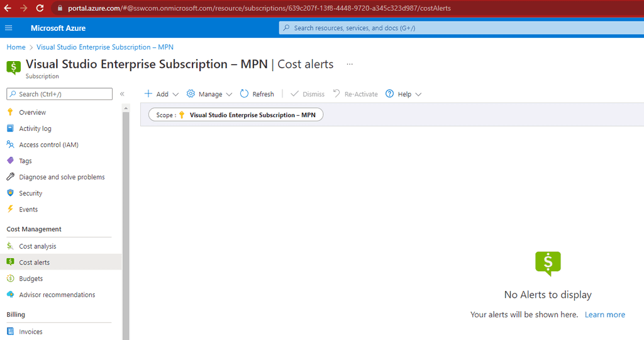
Task: Click the Learn more link
Action: click(604, 314)
